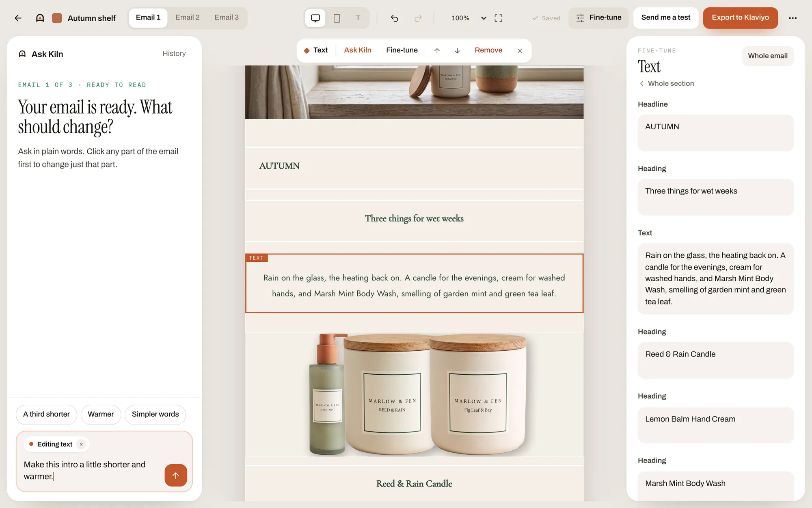Click the Kiln logo icon in header
Screen dimensions: 812x508
click(40, 18)
